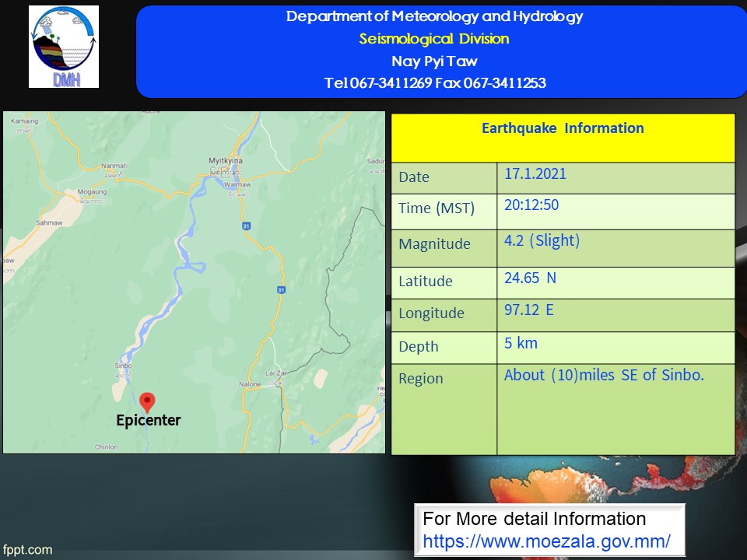Click the Mogaung town label on the map

click(92, 191)
